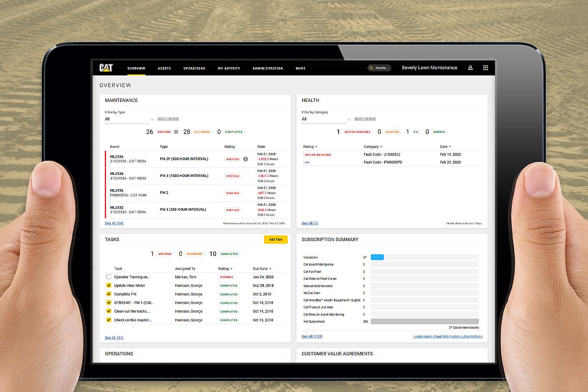The height and width of the screenshot is (392, 588).
Task: Click the VisionLink blue subscription bar
Action: [377, 257]
